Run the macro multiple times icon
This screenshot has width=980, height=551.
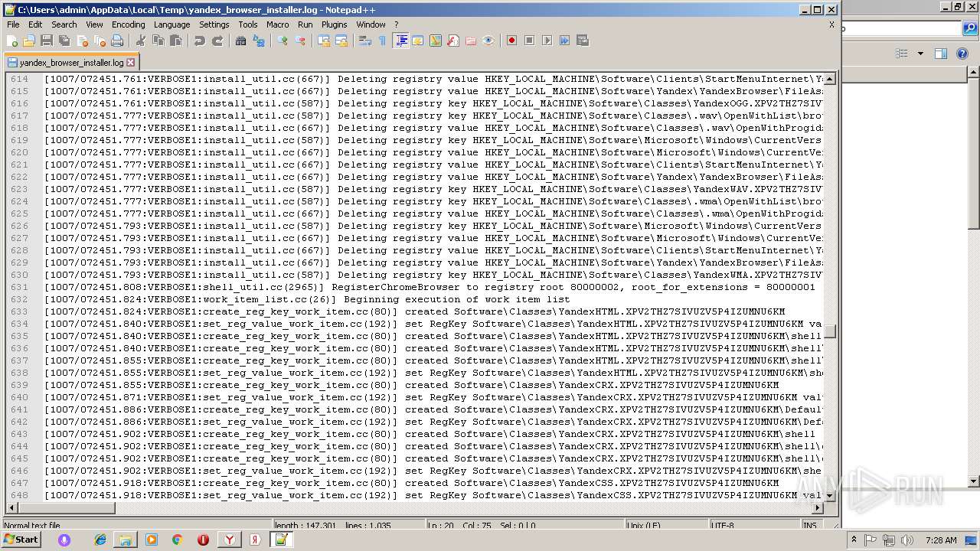(x=564, y=41)
